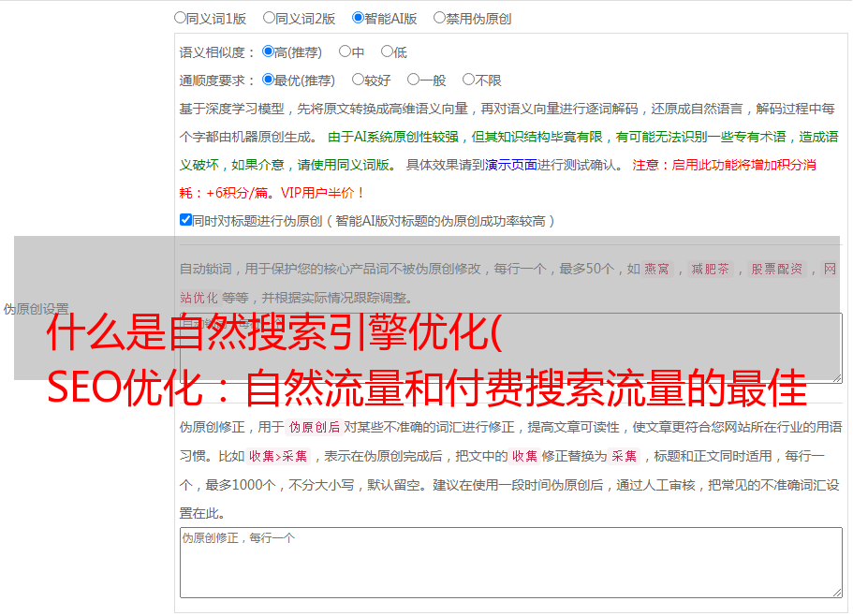Viewport: 853px width, 616px height.
Task: Click the 收集>采集 example code tag
Action: click(x=278, y=456)
